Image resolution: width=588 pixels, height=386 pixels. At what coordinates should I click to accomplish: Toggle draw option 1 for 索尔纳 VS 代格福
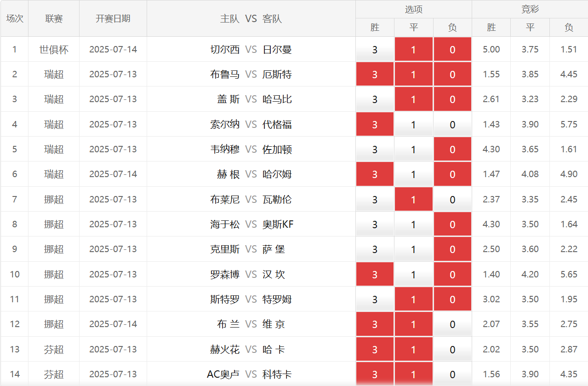click(x=413, y=124)
